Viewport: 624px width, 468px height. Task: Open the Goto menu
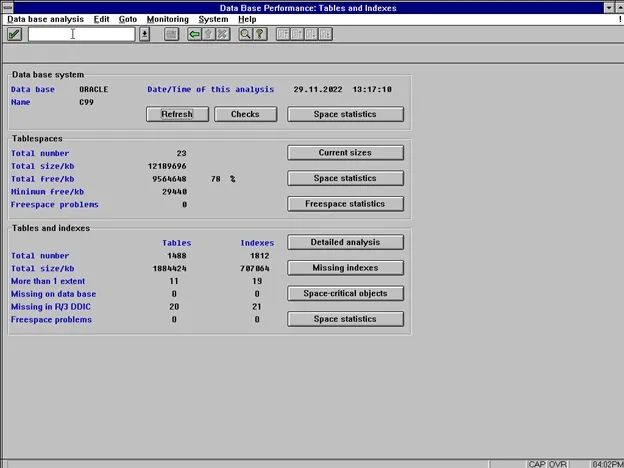coord(128,19)
